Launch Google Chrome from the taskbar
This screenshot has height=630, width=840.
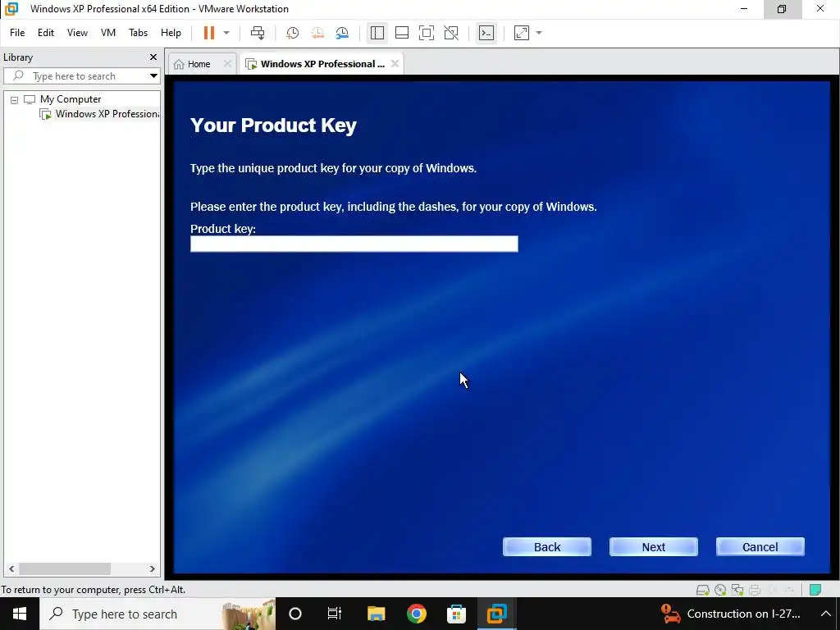(416, 614)
